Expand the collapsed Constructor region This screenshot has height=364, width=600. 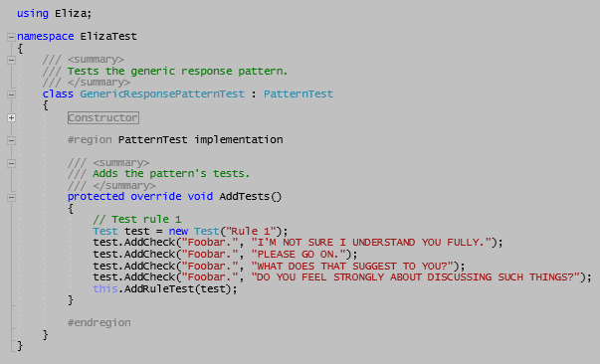[x=11, y=117]
